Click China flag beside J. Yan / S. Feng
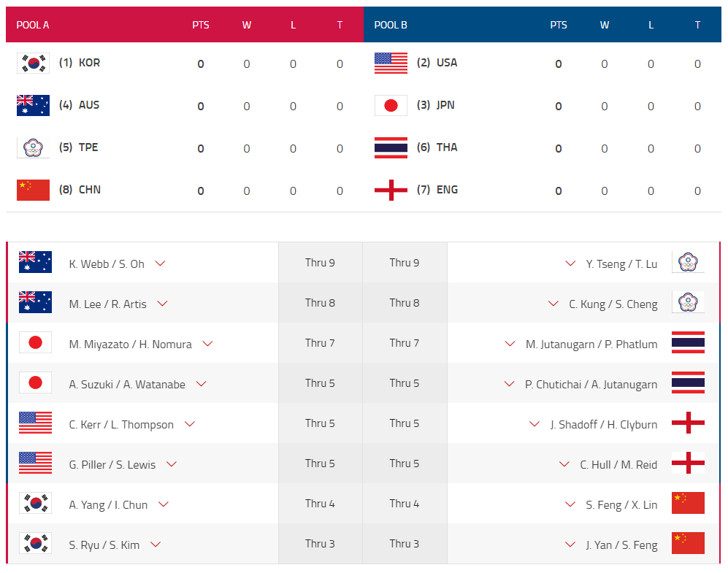This screenshot has height=573, width=728. (x=688, y=544)
